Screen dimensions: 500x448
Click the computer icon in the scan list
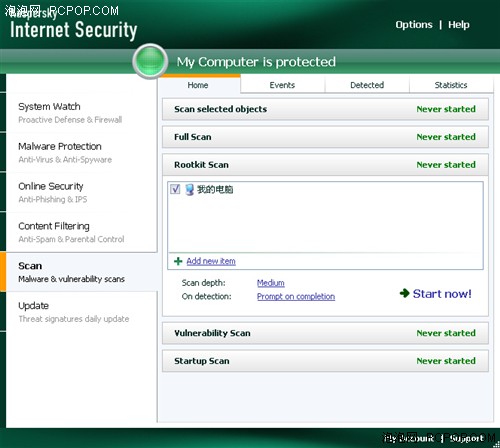point(190,189)
